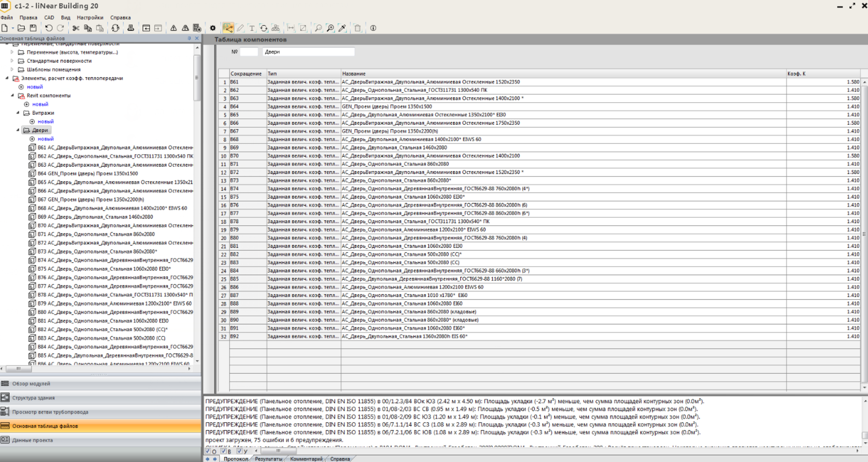Click the export arrow-right window icon
The height and width of the screenshot is (462, 868).
(x=158, y=28)
